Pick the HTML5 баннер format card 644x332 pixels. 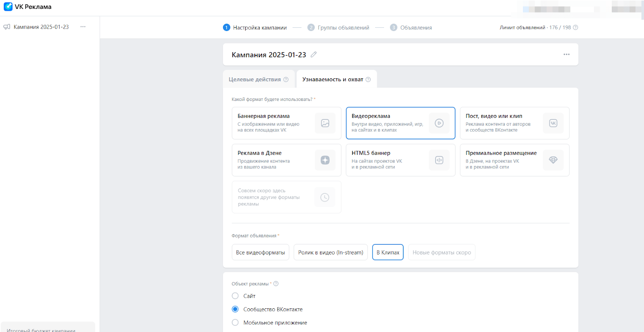click(x=400, y=160)
